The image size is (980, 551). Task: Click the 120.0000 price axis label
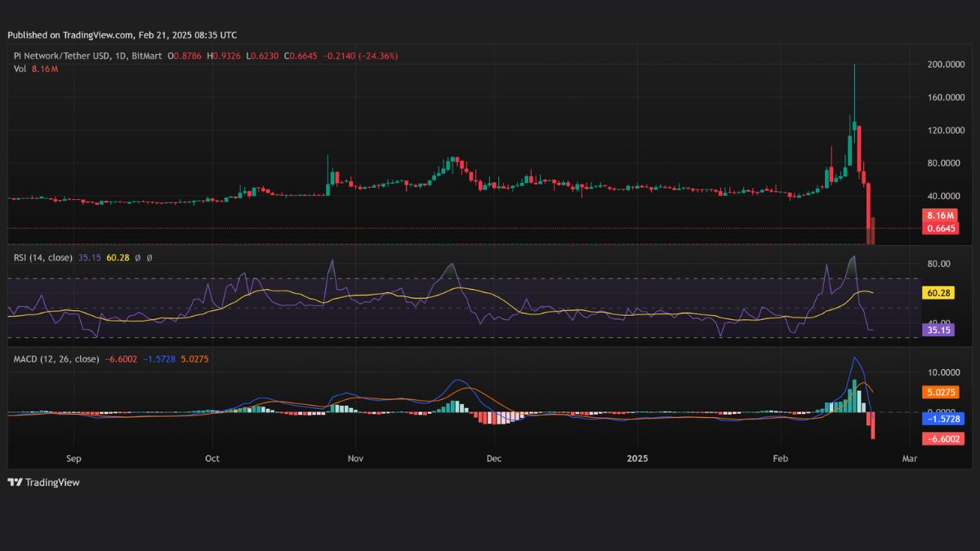point(946,131)
